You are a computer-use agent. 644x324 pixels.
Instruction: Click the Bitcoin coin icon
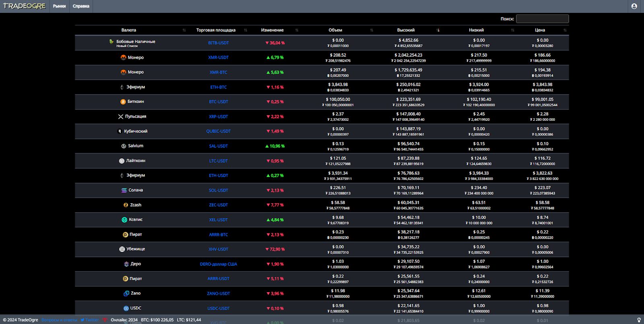[x=123, y=102]
